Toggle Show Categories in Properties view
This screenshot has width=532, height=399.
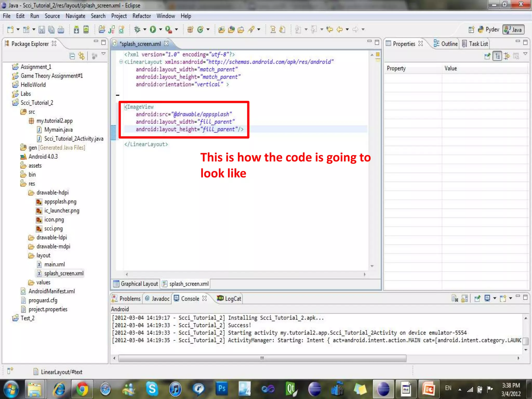(x=497, y=56)
